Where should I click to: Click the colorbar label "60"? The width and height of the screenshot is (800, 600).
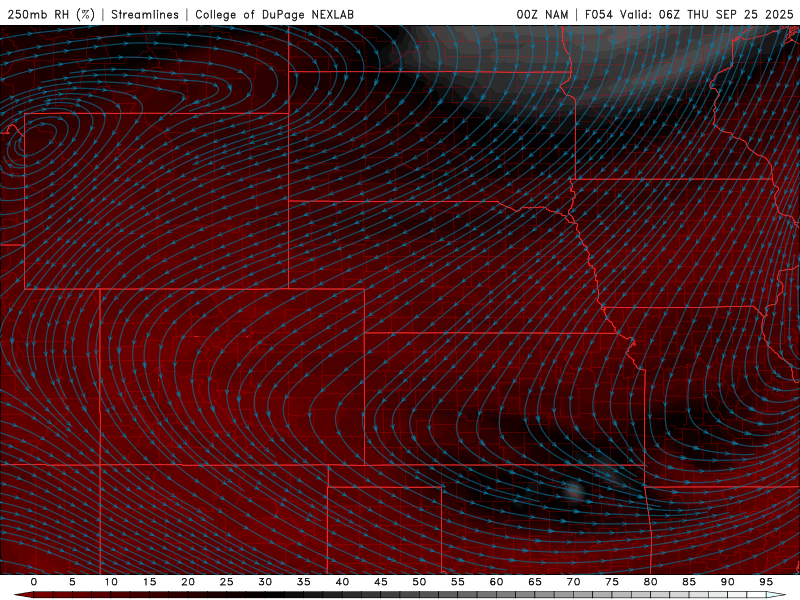tap(496, 582)
